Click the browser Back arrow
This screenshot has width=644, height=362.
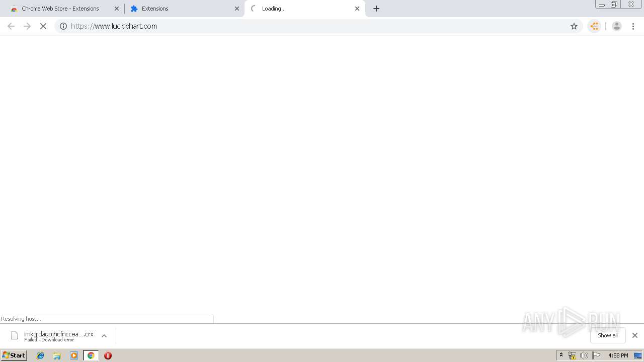(11, 26)
